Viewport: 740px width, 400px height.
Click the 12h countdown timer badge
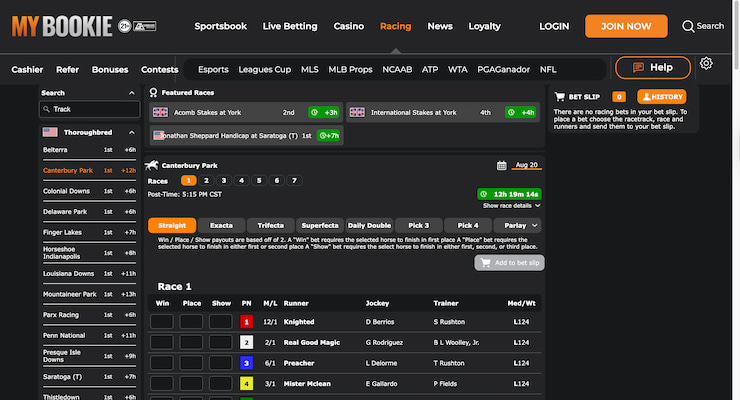[x=509, y=194]
